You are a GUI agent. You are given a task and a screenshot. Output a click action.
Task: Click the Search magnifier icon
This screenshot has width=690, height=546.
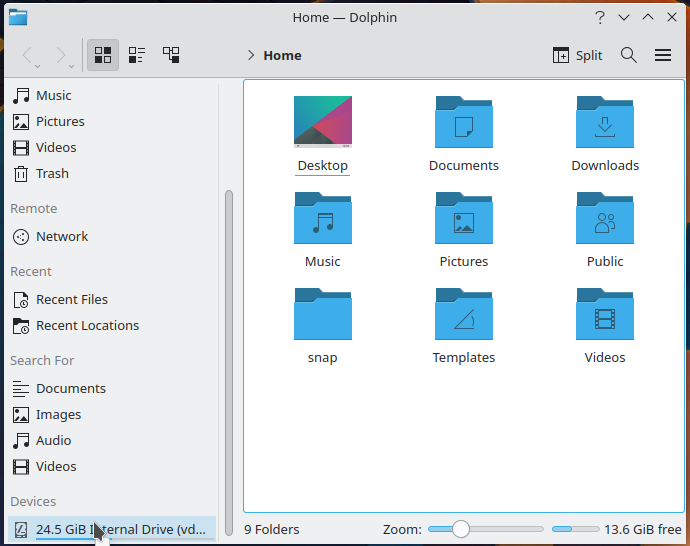[x=628, y=55]
